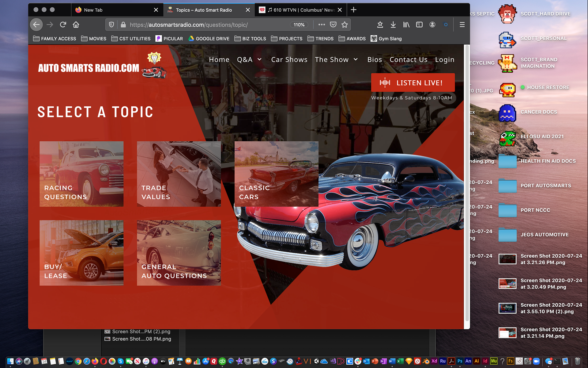Open FAMILY ACCESS bookmarks folder
This screenshot has width=588, height=368.
(x=55, y=39)
